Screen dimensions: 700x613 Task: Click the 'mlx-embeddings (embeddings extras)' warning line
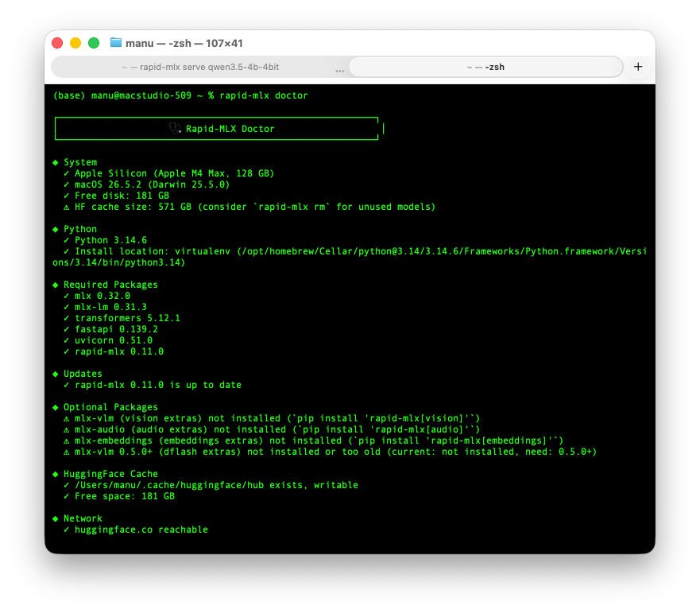click(x=319, y=440)
